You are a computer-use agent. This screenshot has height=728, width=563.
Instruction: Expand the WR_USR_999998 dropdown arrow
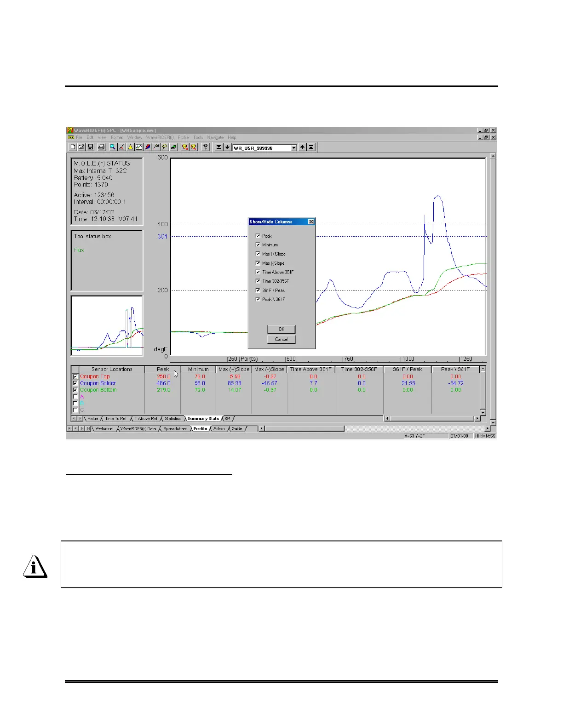click(x=294, y=148)
